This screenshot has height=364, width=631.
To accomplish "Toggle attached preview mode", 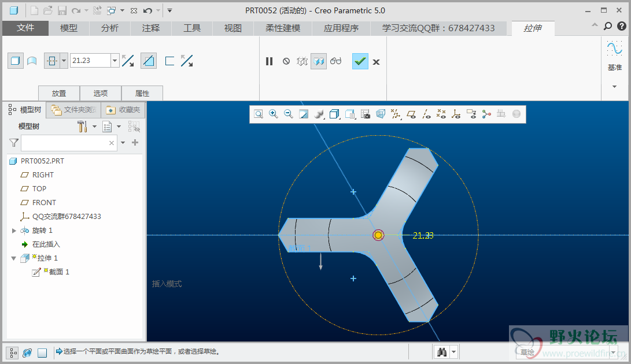I will (x=319, y=61).
